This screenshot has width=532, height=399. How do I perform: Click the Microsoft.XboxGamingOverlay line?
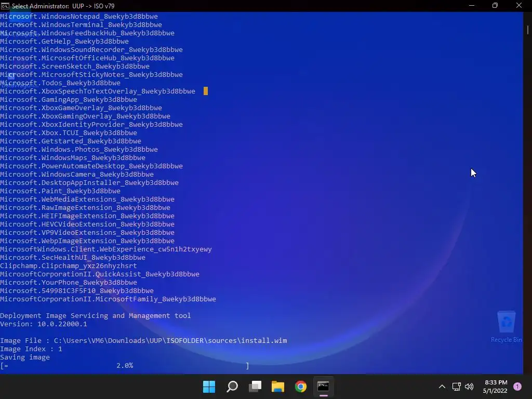coord(85,116)
